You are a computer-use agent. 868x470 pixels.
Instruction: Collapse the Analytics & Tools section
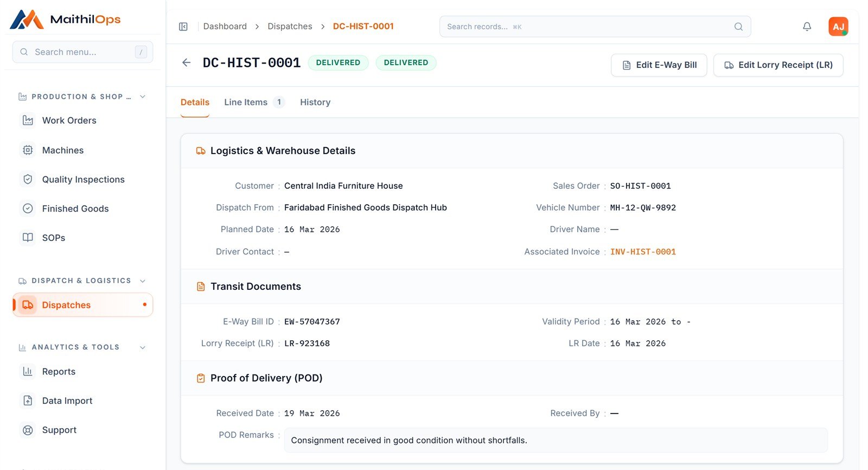click(143, 347)
